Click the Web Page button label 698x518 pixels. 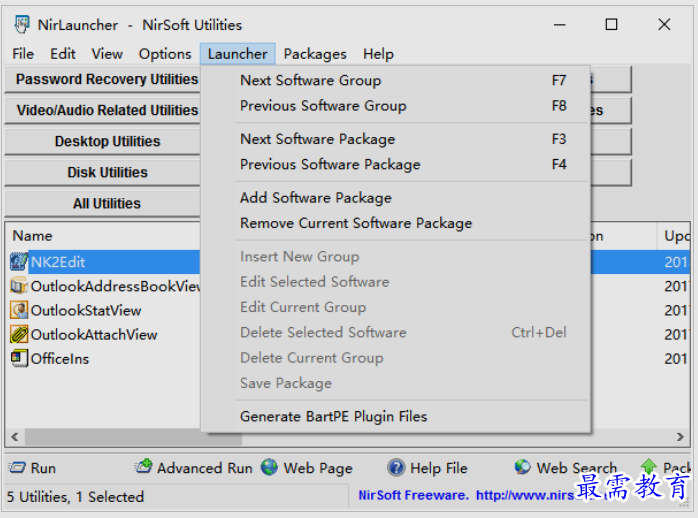pyautogui.click(x=318, y=468)
